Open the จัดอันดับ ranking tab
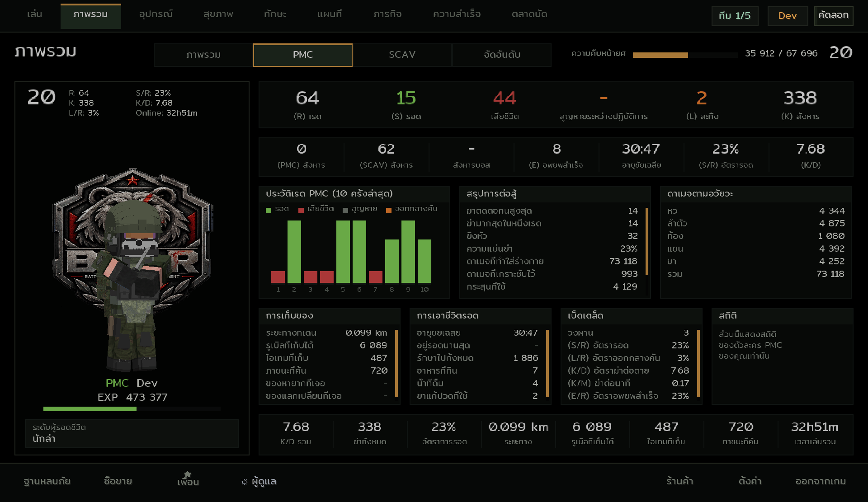Screen dimensions: 868x502 coord(502,55)
